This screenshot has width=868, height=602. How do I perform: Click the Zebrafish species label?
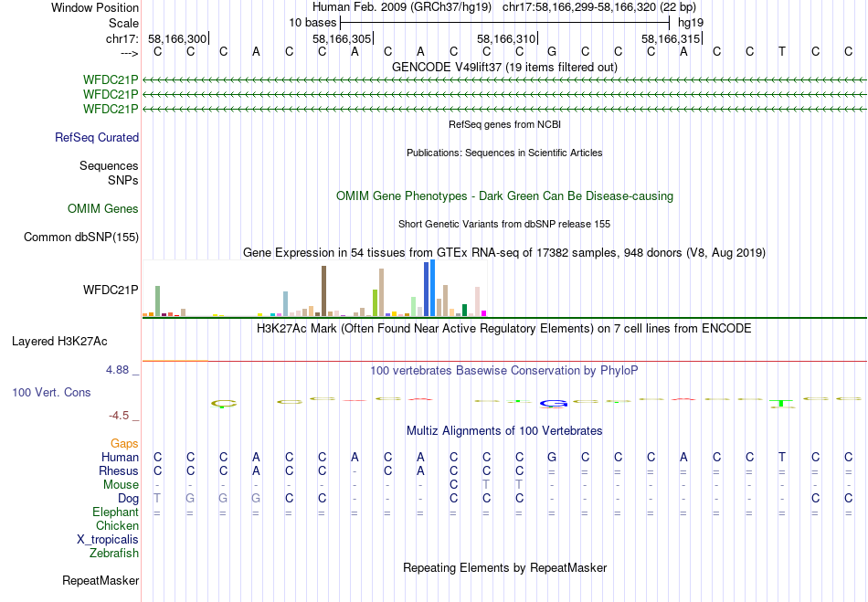click(x=114, y=554)
